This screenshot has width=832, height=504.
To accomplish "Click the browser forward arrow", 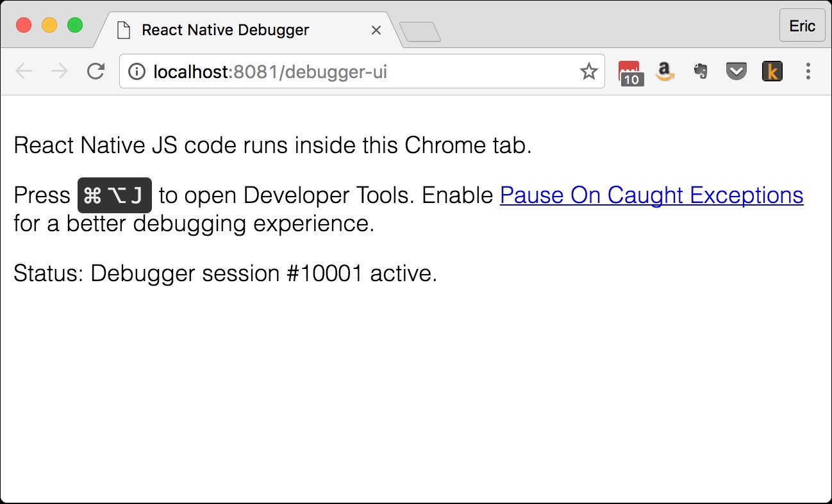I will point(60,71).
